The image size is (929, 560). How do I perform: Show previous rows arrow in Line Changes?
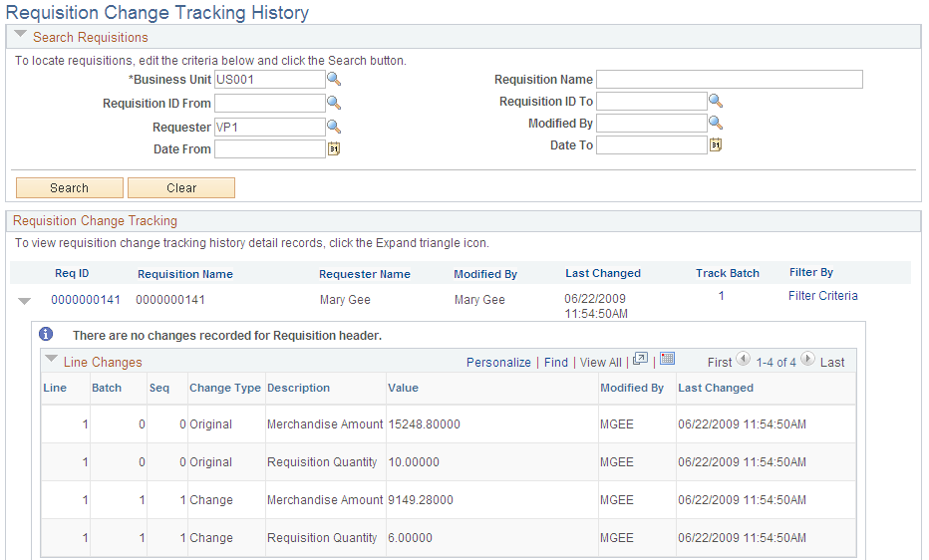click(x=743, y=359)
